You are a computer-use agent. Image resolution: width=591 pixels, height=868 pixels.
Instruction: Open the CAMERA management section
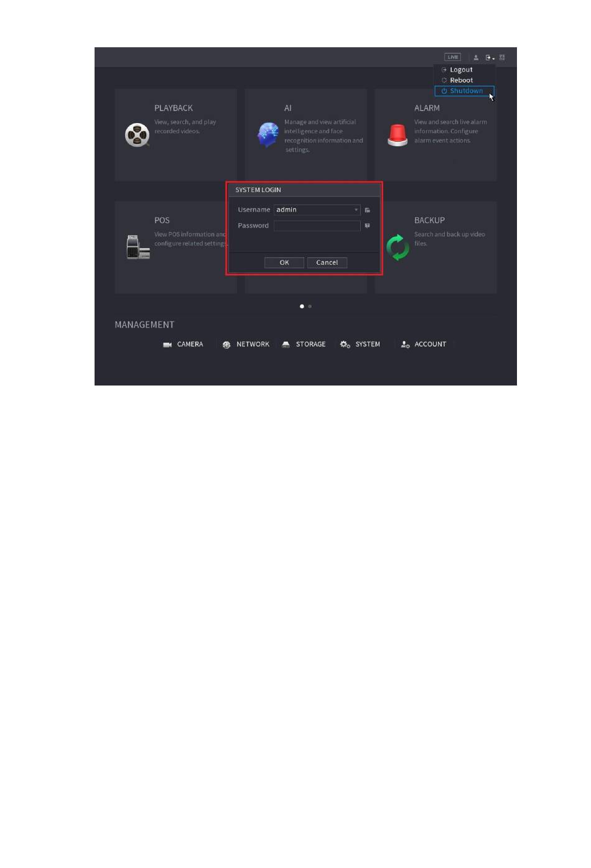183,344
